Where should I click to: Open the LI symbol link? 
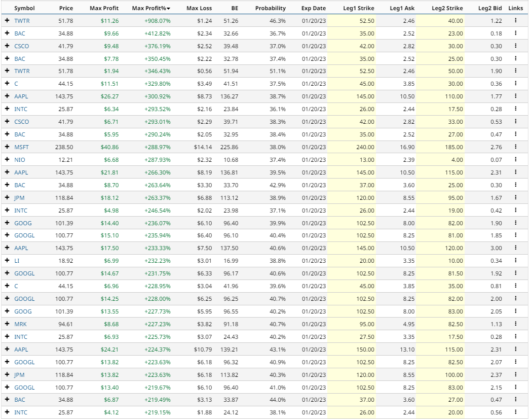[x=17, y=261]
